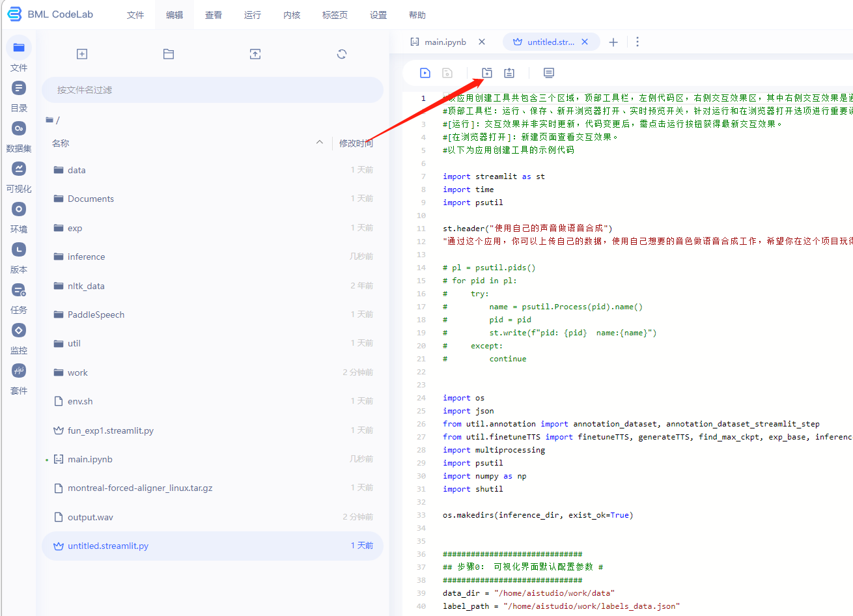Open the 标签页 menu
Screen dimensions: 853x616
coord(335,15)
